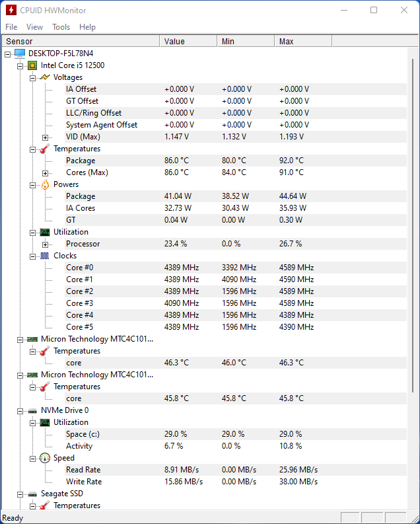This screenshot has height=524, width=420.
Task: Click the drive icon beside NVMe Drive 0
Action: [32, 411]
